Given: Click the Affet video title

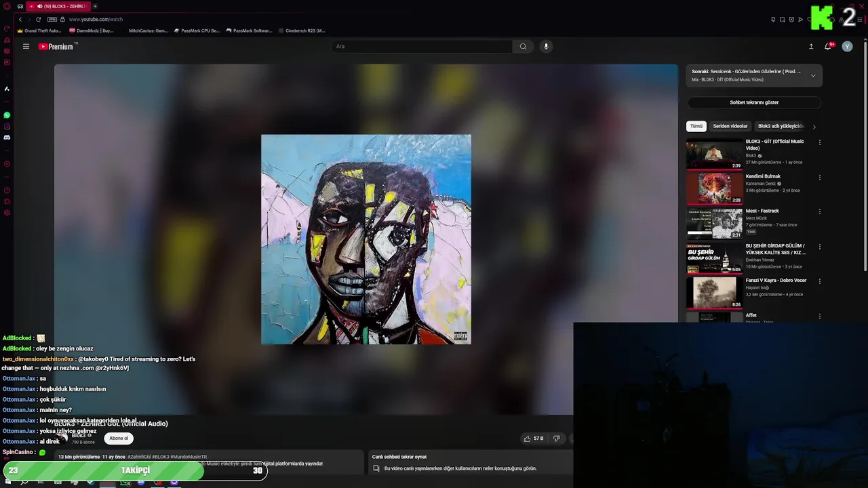Looking at the screenshot, I should [x=751, y=315].
